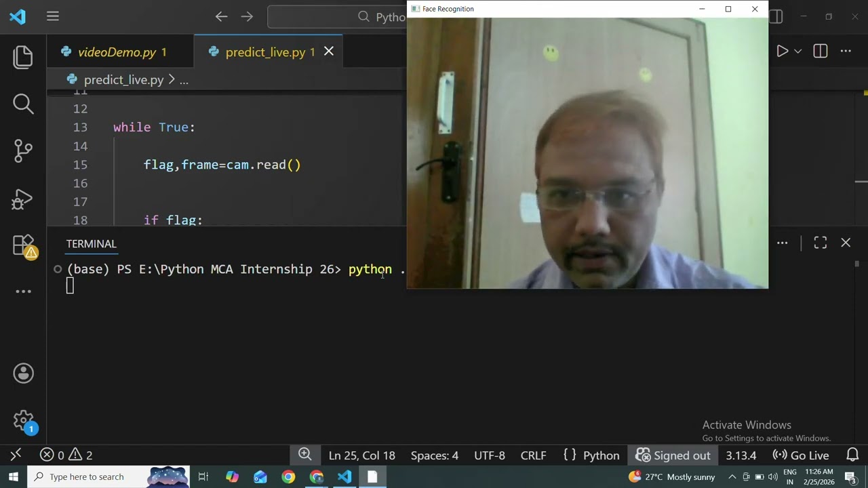
Task: Open editor More Actions ellipsis
Action: (846, 52)
